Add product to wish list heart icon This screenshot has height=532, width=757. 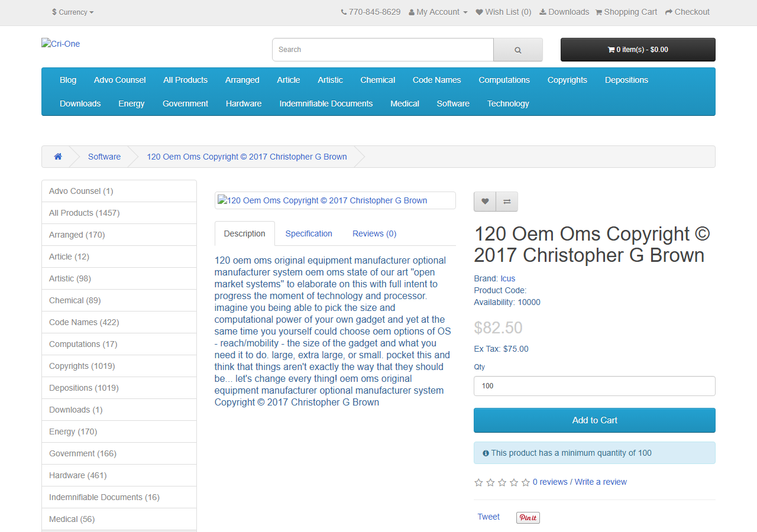tap(485, 202)
